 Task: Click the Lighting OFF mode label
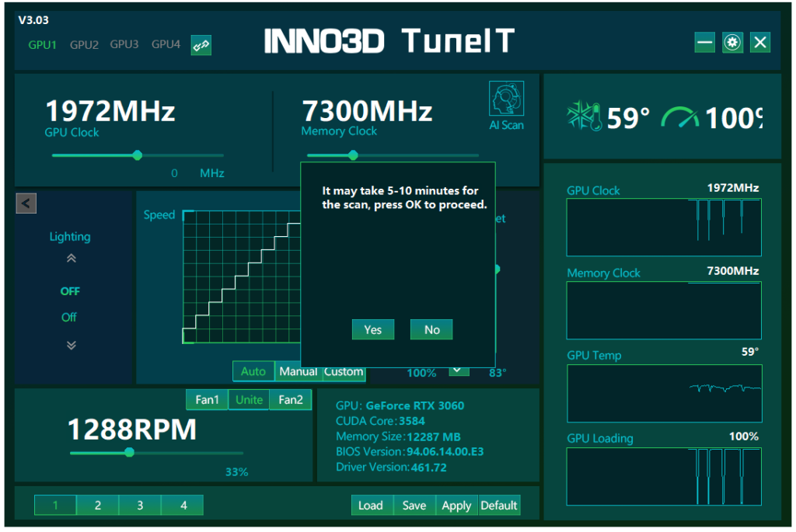click(70, 291)
